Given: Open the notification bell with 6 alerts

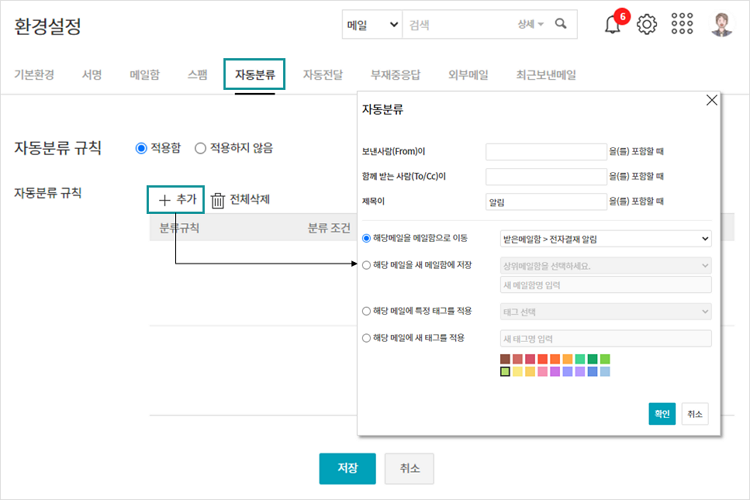Looking at the screenshot, I should tap(613, 25).
